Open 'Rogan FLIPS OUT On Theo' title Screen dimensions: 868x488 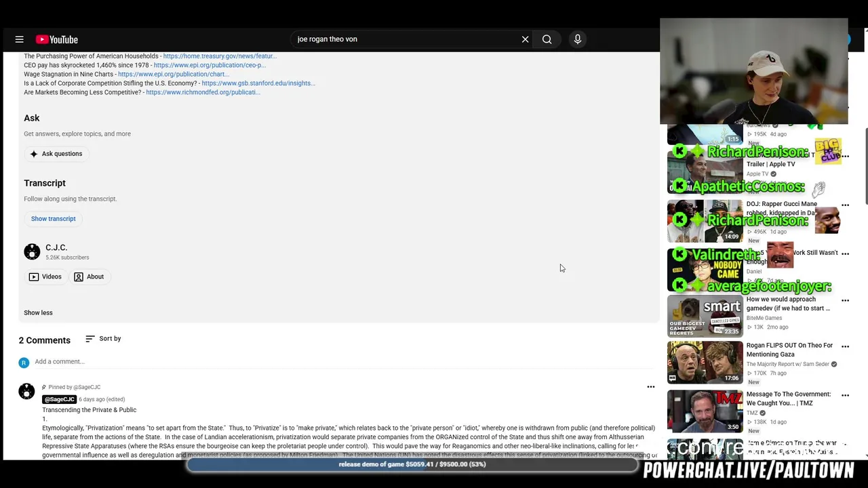click(789, 350)
